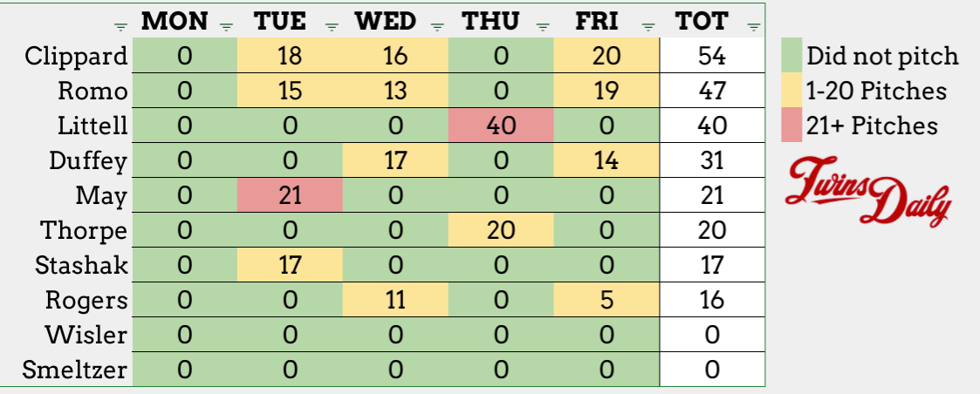Click the green Did not pitch swatch
The image size is (980, 394).
tap(792, 58)
